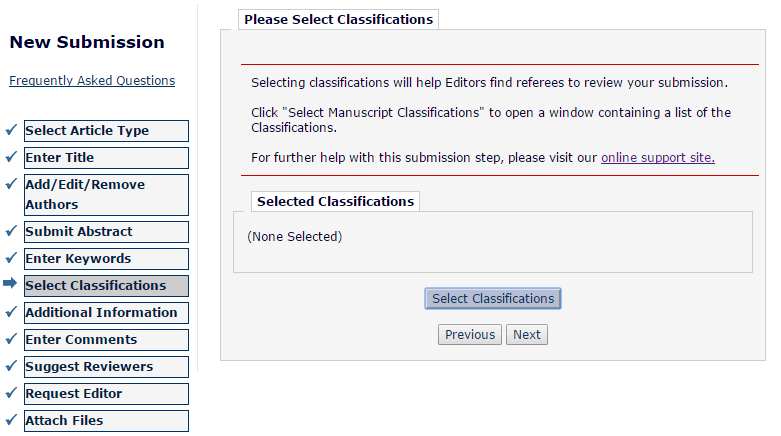Open the Frequently Asked Questions link
This screenshot has height=436, width=781.
pyautogui.click(x=92, y=81)
